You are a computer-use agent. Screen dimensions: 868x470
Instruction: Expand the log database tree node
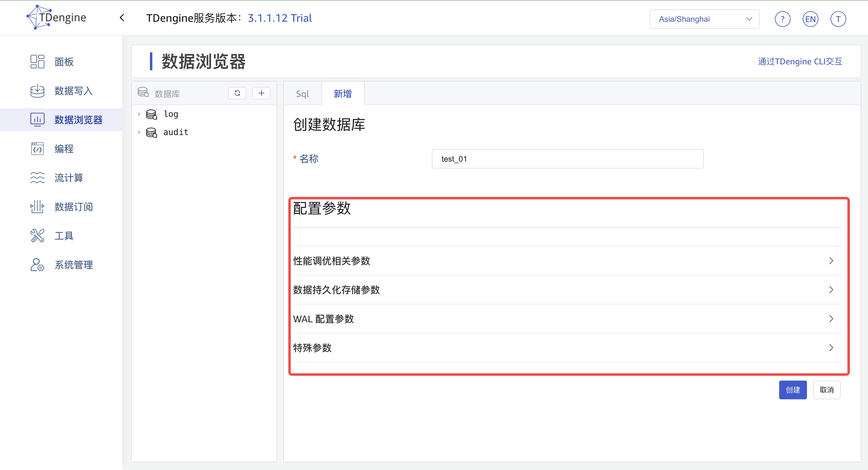139,114
